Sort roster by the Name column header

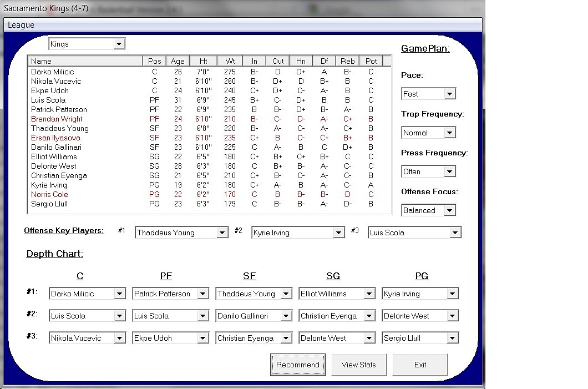[x=85, y=61]
